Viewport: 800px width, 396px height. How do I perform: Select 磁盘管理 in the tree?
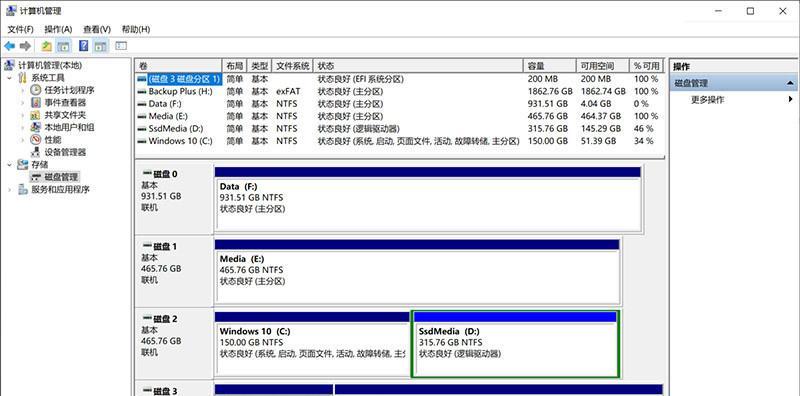[61, 177]
